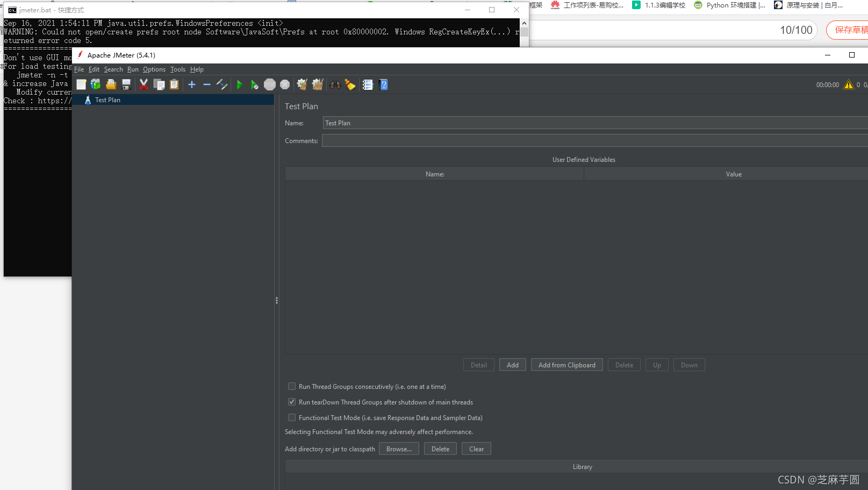The width and height of the screenshot is (868, 490).
Task: Click the Collapse All minus icon
Action: pos(207,84)
